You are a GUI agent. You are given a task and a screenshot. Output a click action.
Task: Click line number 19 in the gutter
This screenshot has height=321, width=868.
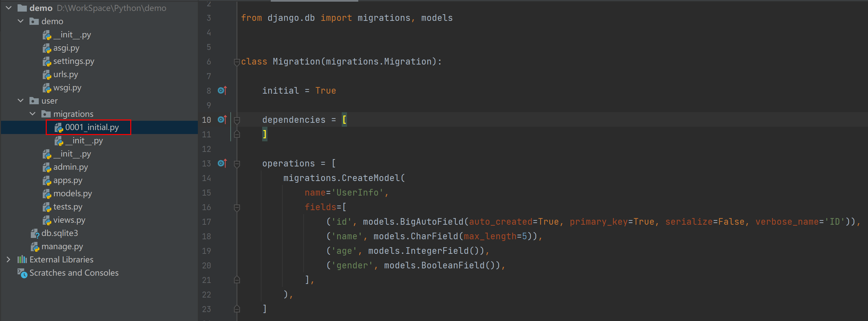(x=206, y=251)
